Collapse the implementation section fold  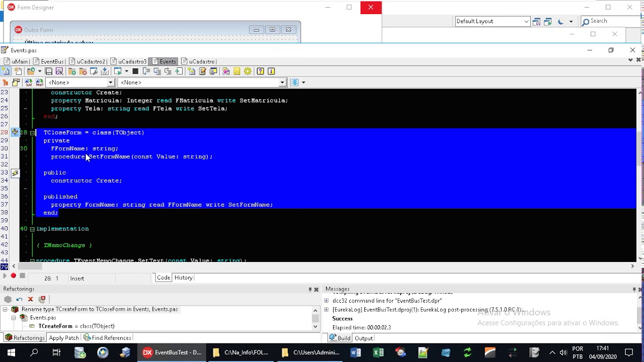pyautogui.click(x=32, y=229)
